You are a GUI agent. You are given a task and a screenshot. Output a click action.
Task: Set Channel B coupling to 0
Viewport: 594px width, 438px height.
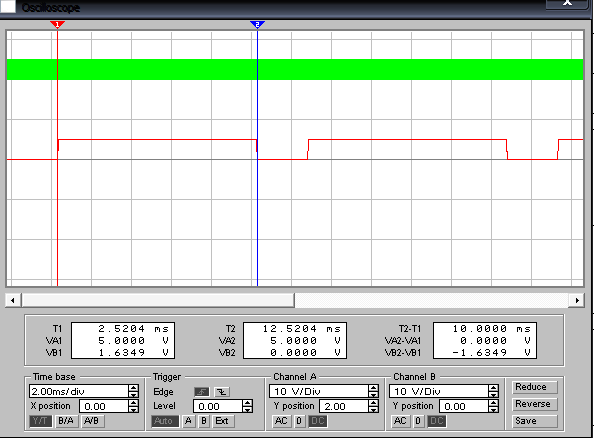418,421
